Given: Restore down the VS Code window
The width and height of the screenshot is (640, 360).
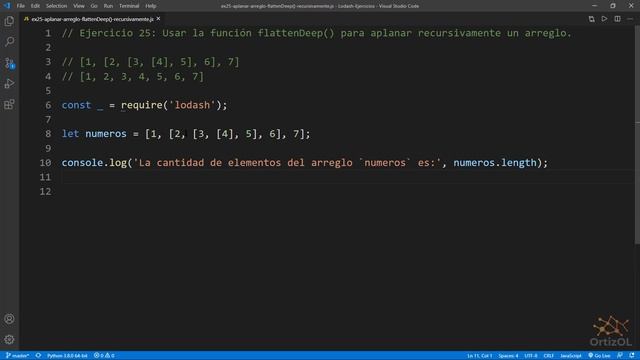Looking at the screenshot, I should (613, 6).
